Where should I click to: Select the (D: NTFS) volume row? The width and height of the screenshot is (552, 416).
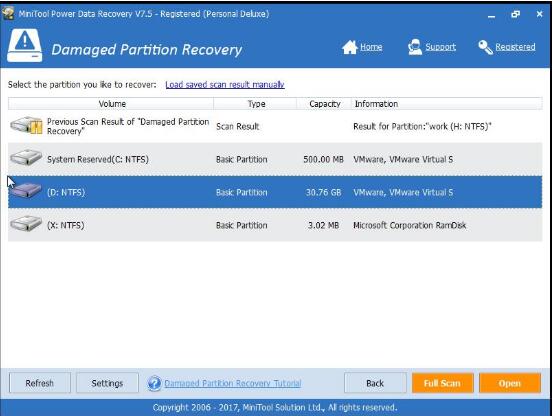pos(275,192)
